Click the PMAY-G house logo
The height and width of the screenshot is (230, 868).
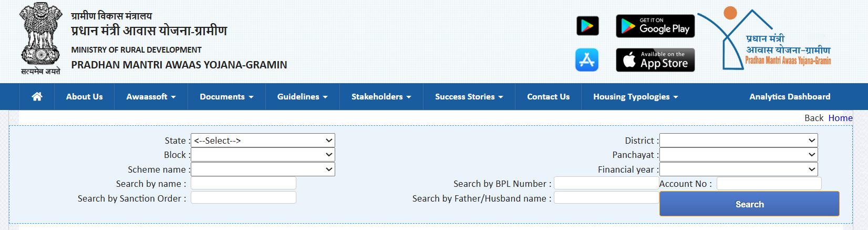766,39
